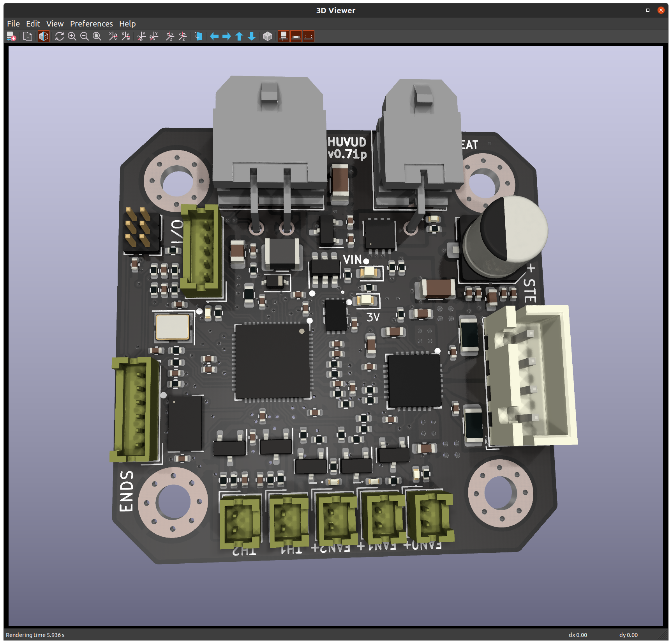
Task: Rotate Z clockwise
Action: (170, 37)
